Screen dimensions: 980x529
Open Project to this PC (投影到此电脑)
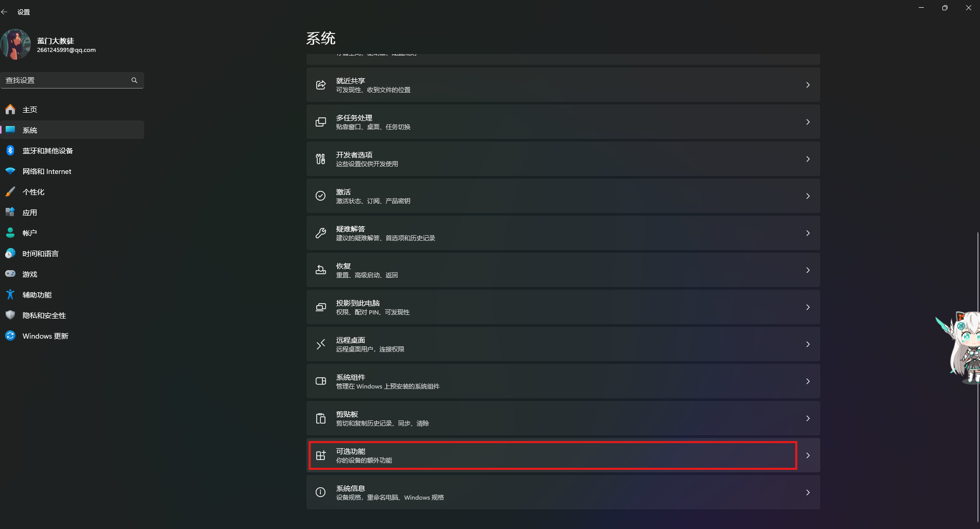[562, 307]
